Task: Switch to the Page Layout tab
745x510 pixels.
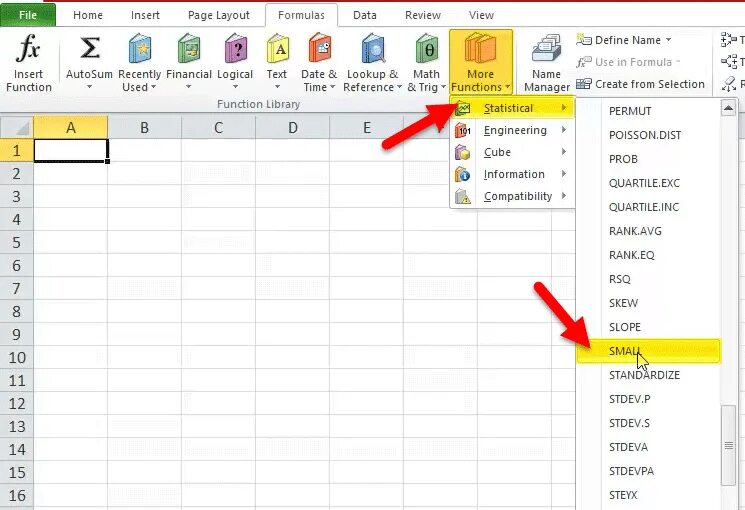Action: click(x=219, y=15)
